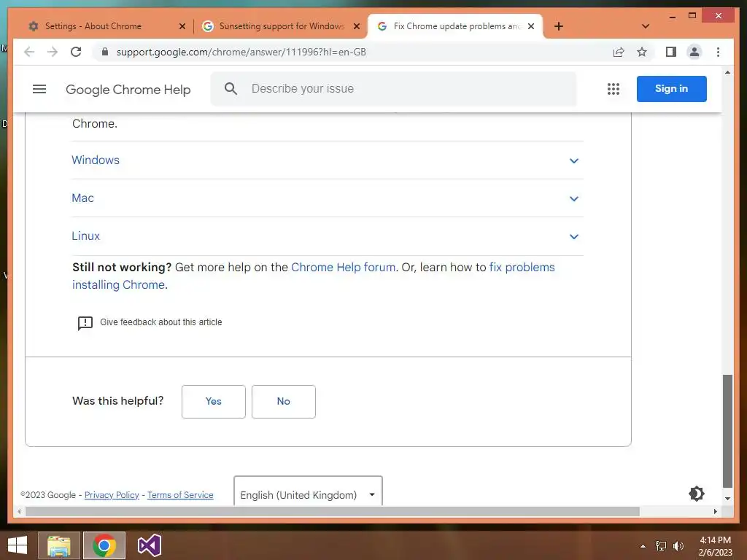
Task: Expand the Windows section
Action: (328, 160)
